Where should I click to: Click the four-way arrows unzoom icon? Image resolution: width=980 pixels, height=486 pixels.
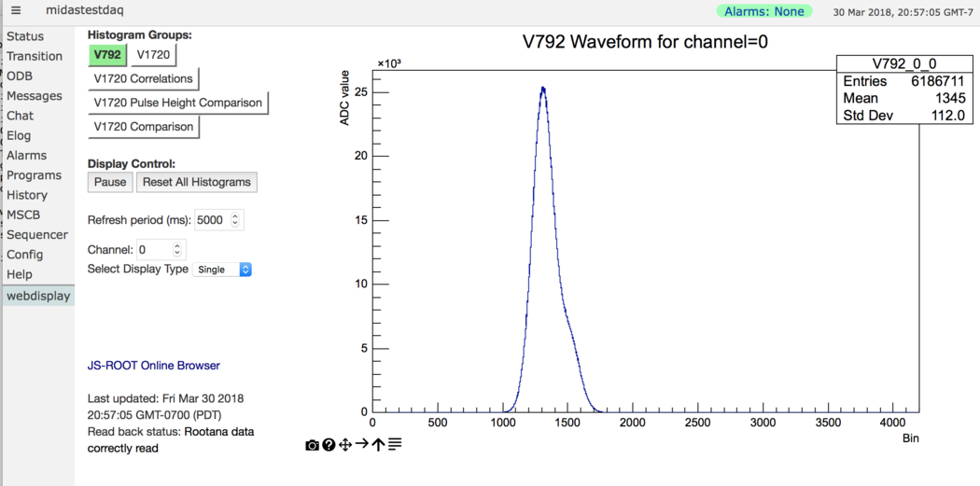(x=345, y=445)
